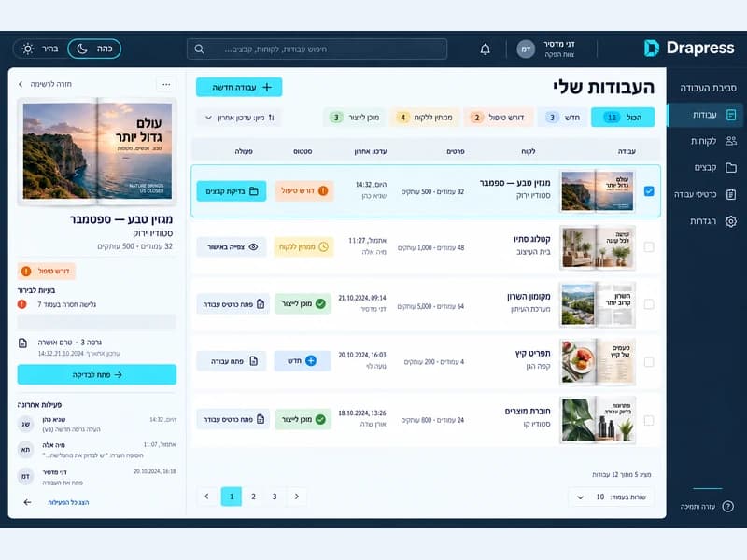Switch theme to כהה dark mode
The image size is (747, 560).
pyautogui.click(x=94, y=49)
